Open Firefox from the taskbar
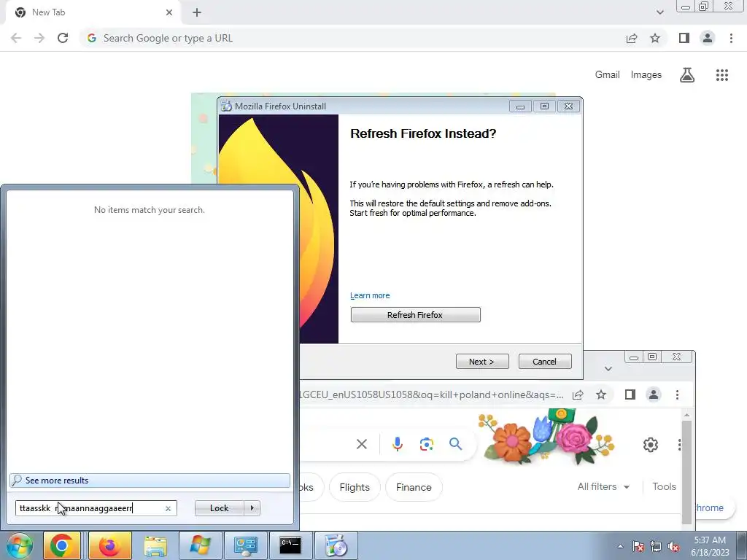 [x=109, y=545]
